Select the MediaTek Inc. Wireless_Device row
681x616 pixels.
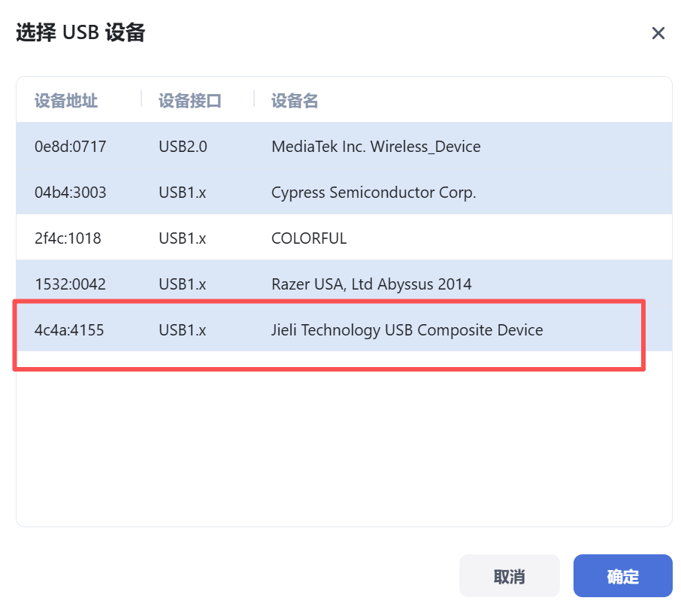click(376, 147)
